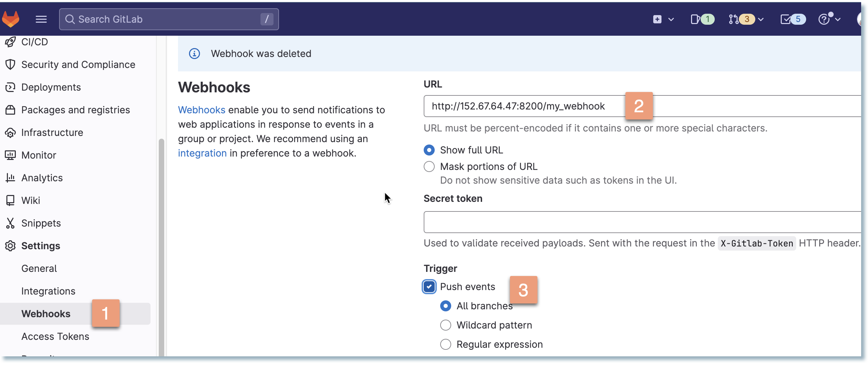Click the Snippets scissors icon
This screenshot has height=368, width=868.
click(x=10, y=223)
